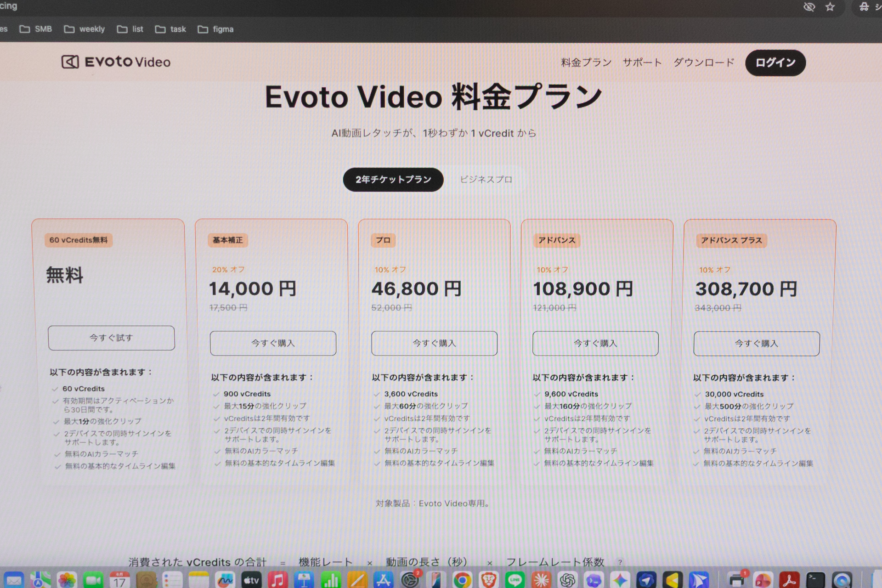Click the crossed-out eye icon in address bar
This screenshot has height=588, width=882.
809,7
